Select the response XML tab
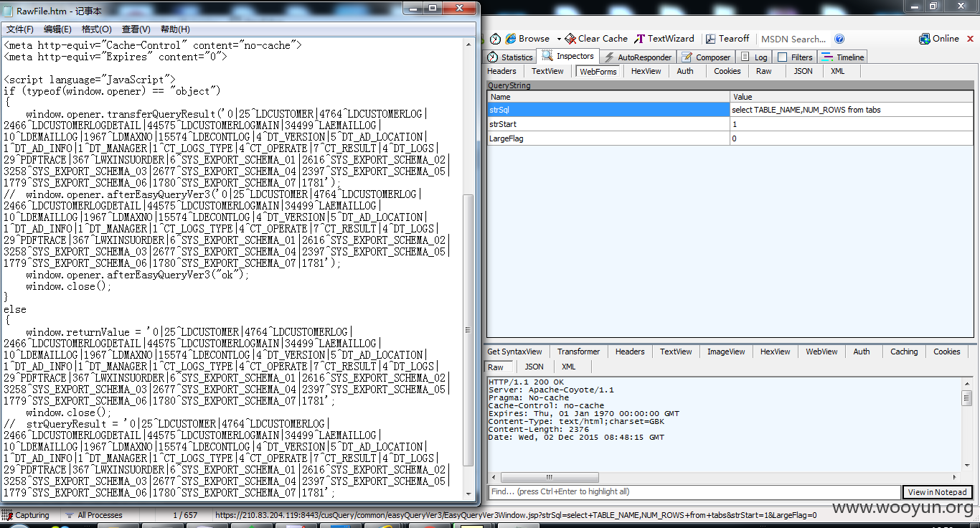 [568, 367]
